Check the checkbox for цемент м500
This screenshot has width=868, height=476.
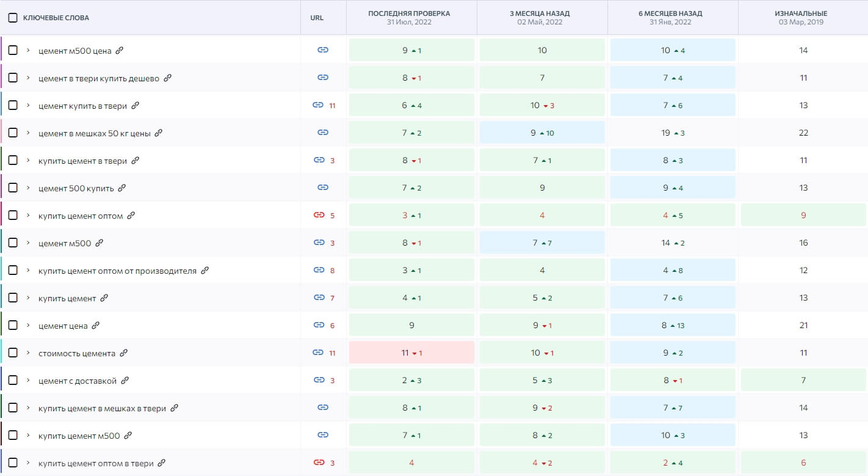13,243
